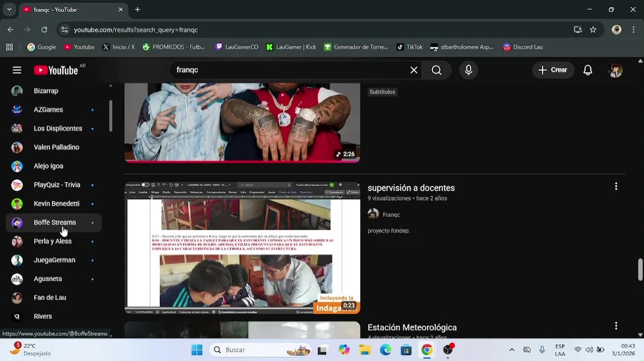Open Perla y Aless subscription
The width and height of the screenshot is (644, 361).
(x=54, y=241)
